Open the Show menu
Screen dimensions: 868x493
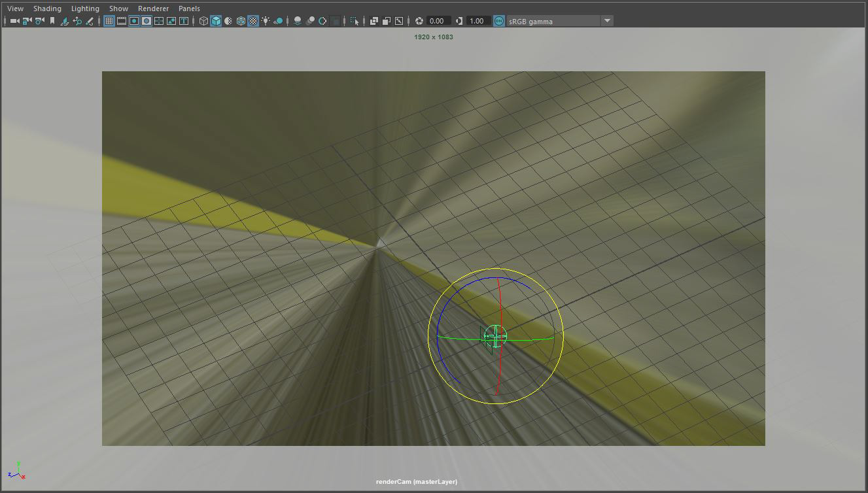(118, 8)
